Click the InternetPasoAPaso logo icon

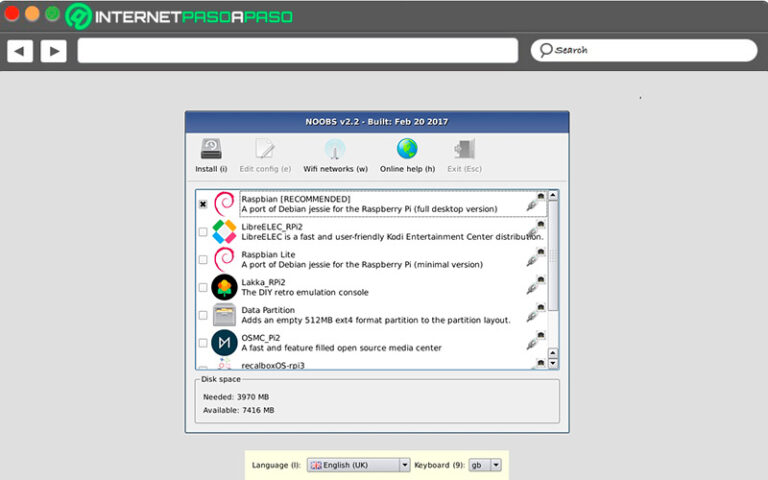click(78, 16)
